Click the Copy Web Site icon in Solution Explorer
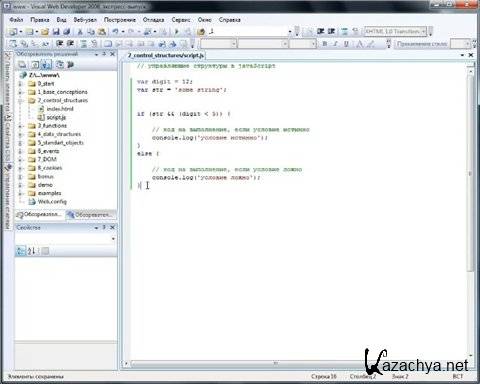 tap(59, 65)
